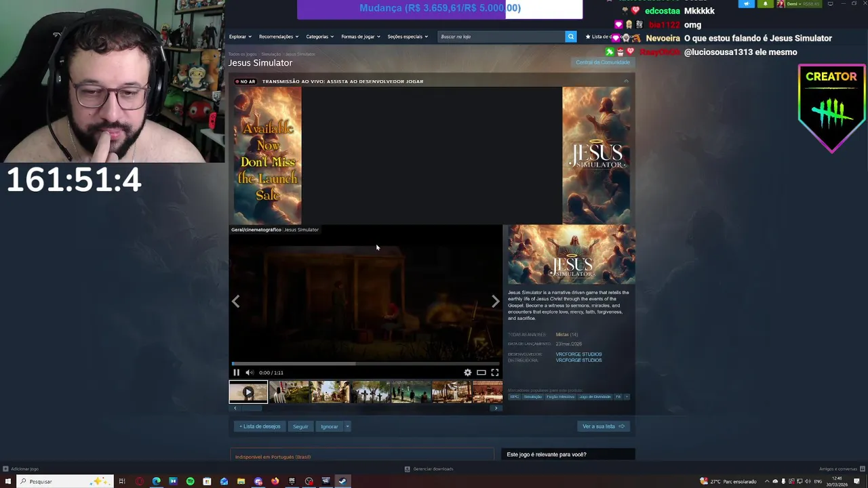Screen dimensions: 868x488
Task: Open the video player settings gear
Action: (x=467, y=372)
